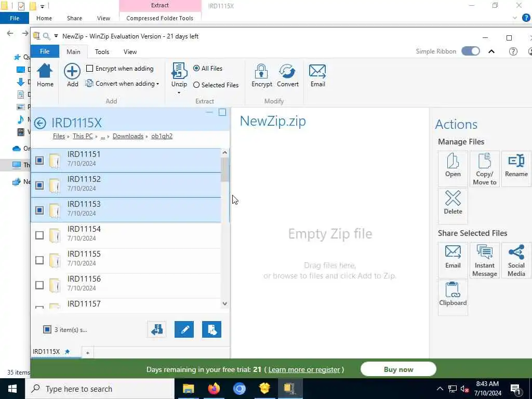Select the Selected Files radio button

pyautogui.click(x=196, y=85)
